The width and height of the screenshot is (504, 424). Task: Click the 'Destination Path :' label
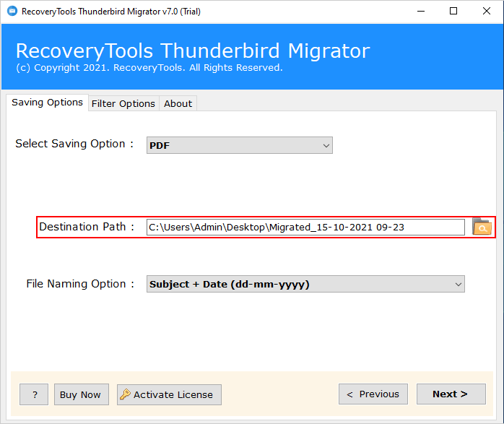(x=87, y=227)
